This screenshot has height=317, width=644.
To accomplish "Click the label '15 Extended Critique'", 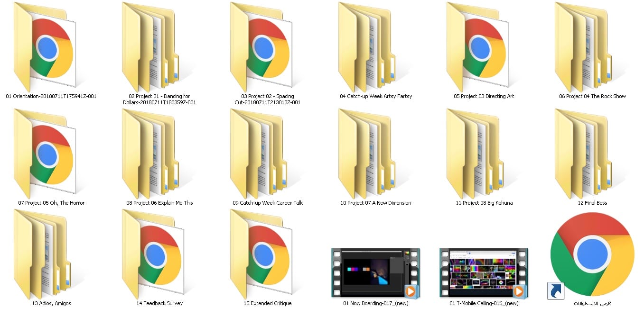I will (x=268, y=303).
